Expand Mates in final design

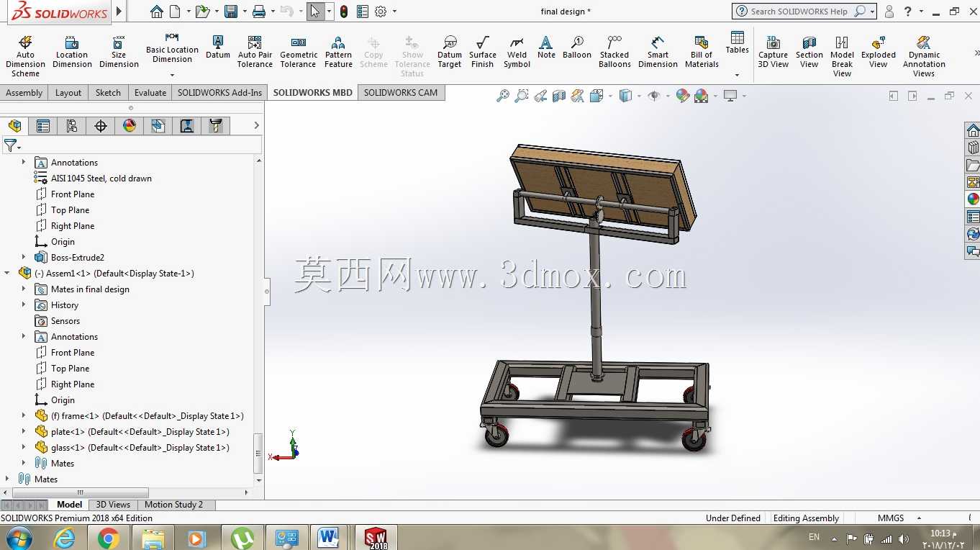[24, 289]
